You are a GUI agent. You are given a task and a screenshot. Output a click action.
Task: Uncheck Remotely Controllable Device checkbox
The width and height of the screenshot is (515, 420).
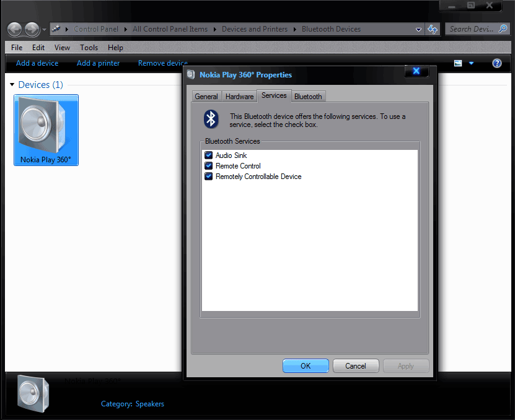pyautogui.click(x=209, y=176)
